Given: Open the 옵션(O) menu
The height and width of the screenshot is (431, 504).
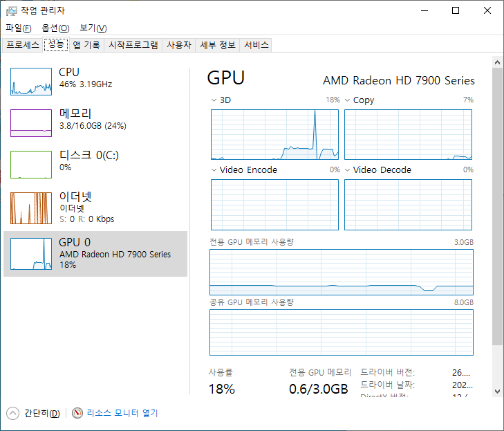Looking at the screenshot, I should pyautogui.click(x=55, y=28).
